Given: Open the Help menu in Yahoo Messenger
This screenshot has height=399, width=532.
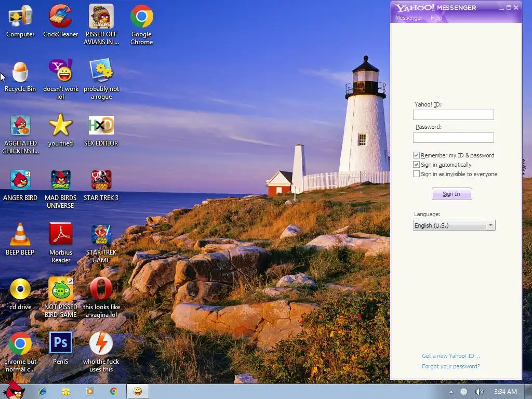Looking at the screenshot, I should click(x=436, y=18).
